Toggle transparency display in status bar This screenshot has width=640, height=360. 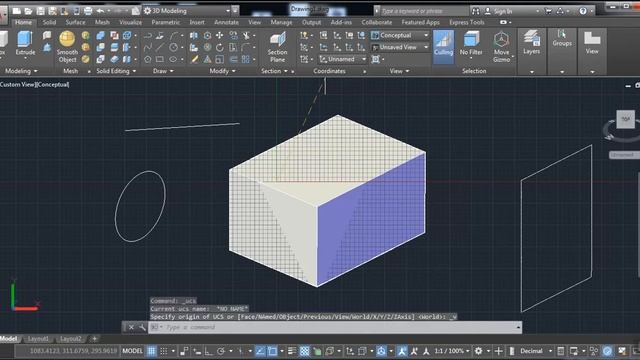tap(304, 351)
